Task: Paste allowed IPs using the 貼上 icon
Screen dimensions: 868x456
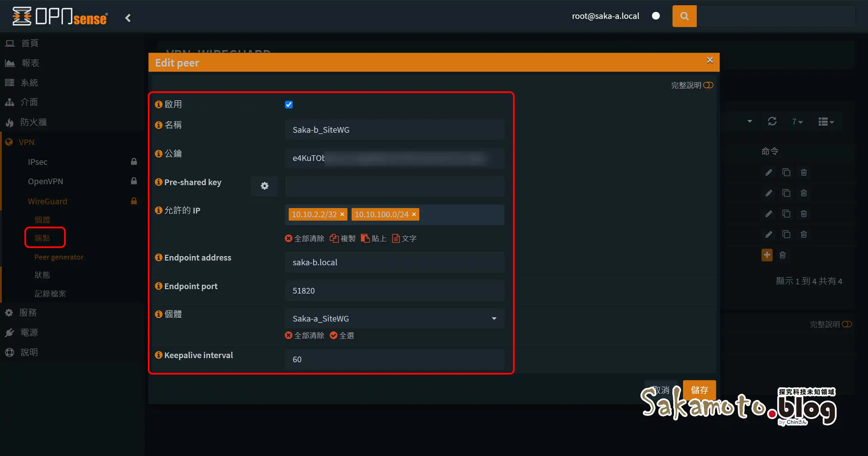Action: click(x=374, y=238)
